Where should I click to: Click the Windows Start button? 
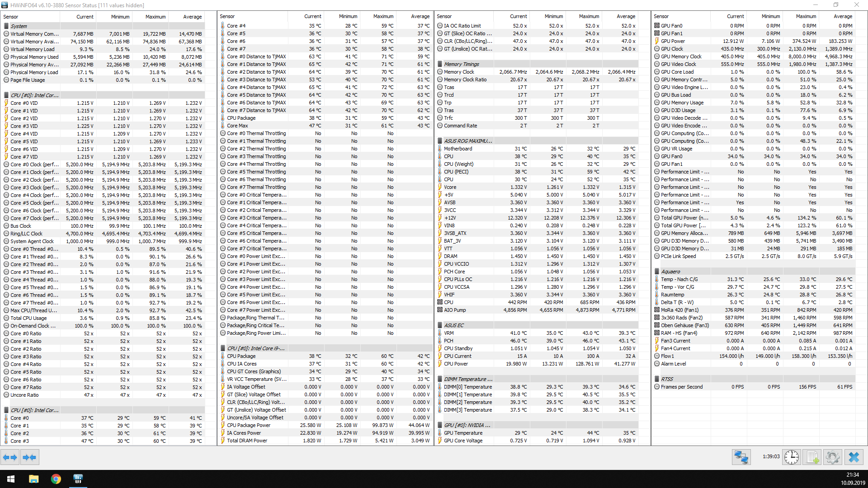click(11, 479)
